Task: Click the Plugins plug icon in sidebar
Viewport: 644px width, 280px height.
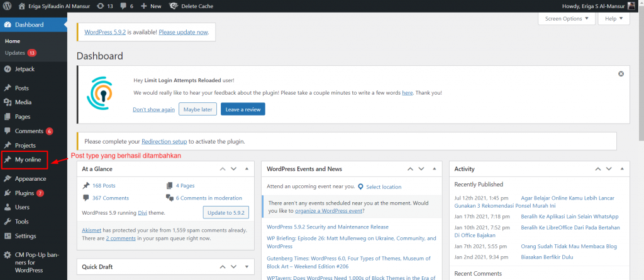Action: click(8, 193)
